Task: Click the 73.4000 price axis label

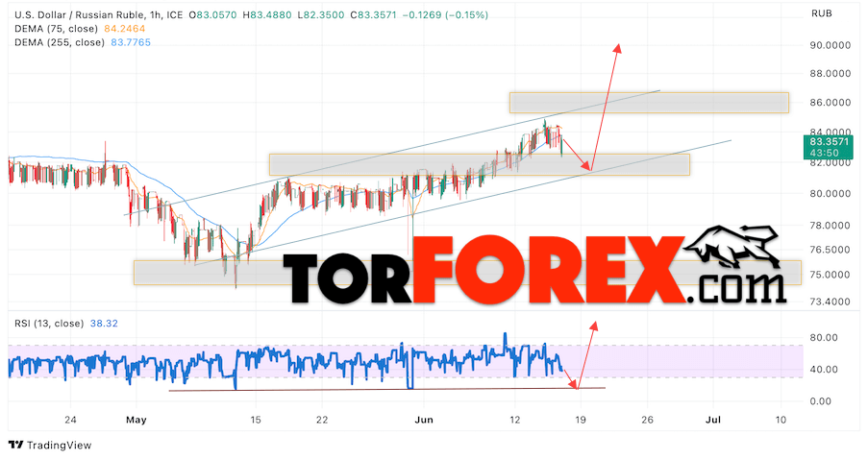Action: pyautogui.click(x=830, y=302)
